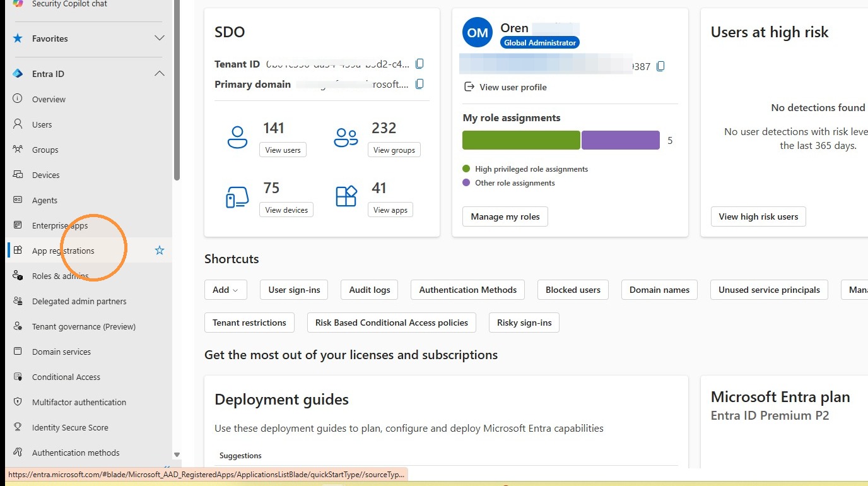Click the OM profile avatar

pos(478,33)
